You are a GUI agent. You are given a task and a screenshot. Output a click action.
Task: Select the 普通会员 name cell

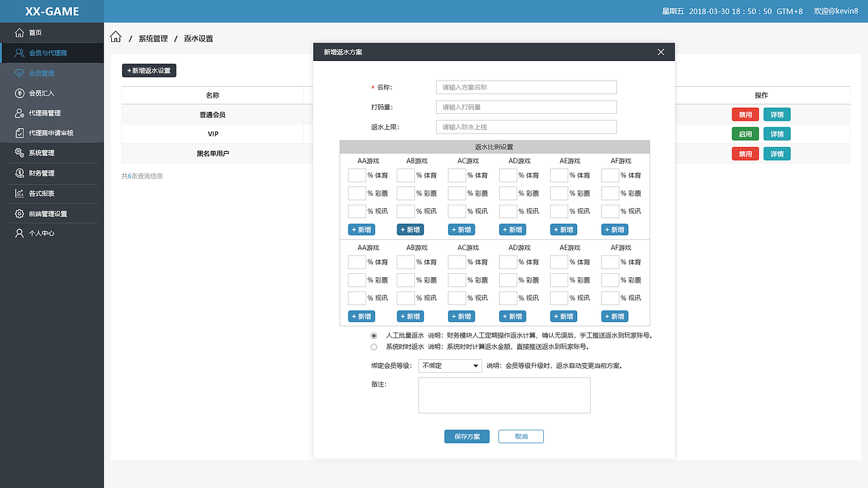(x=213, y=115)
